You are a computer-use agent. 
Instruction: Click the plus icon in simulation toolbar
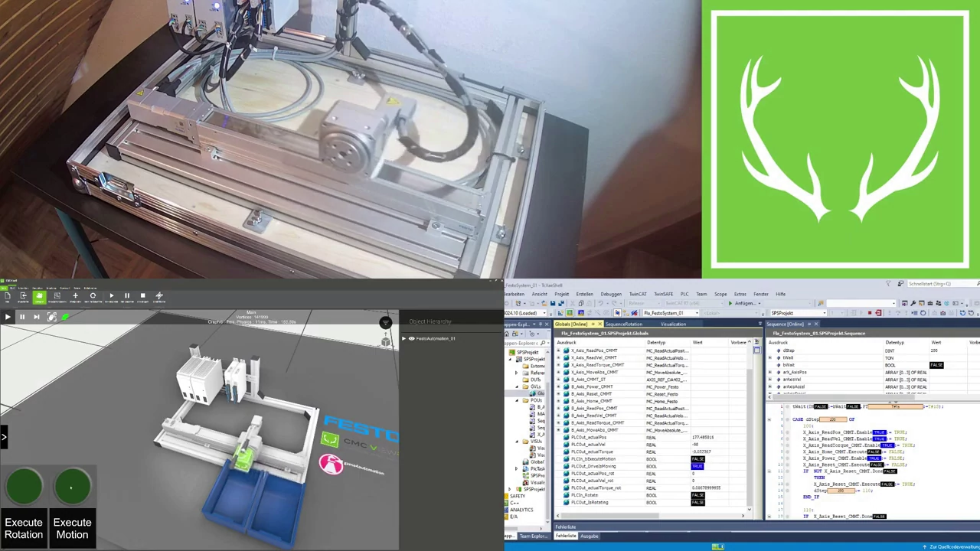coord(75,295)
